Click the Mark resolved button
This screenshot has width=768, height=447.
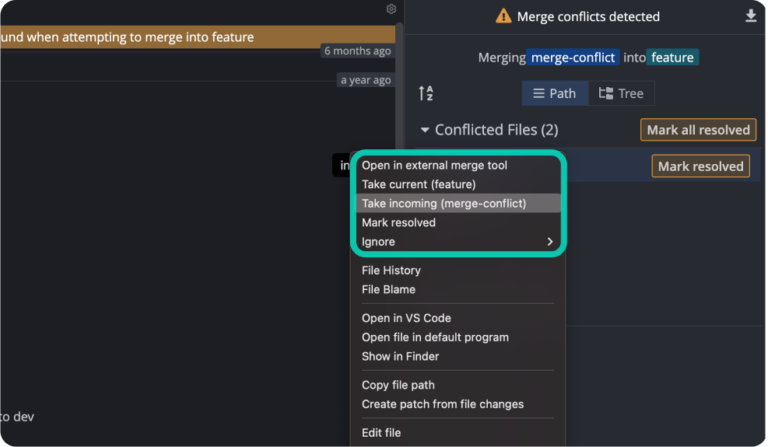[x=701, y=166]
